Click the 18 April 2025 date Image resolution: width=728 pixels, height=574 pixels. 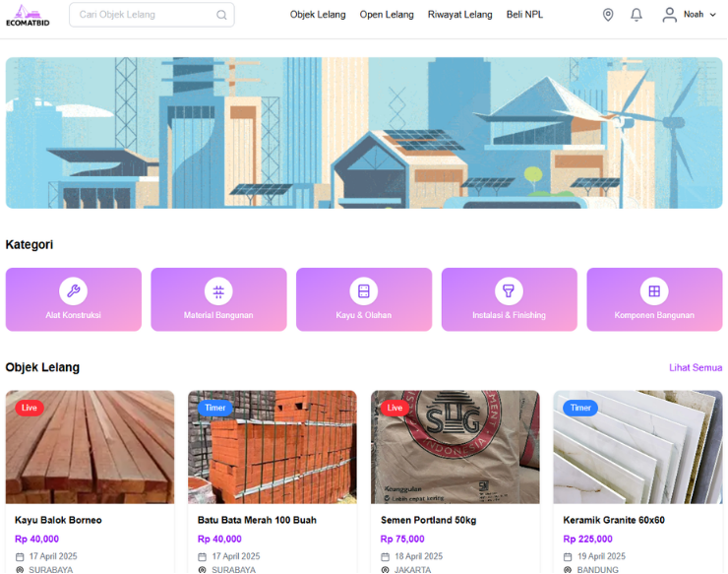point(418,556)
